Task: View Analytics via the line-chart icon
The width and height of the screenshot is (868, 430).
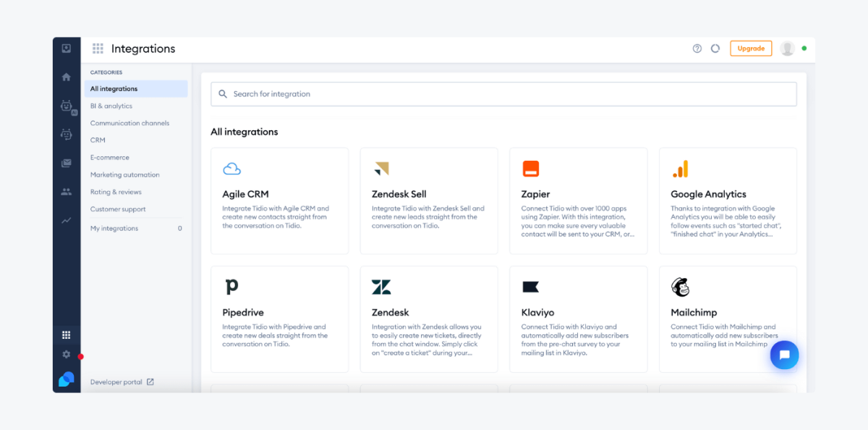Action: coord(66,219)
